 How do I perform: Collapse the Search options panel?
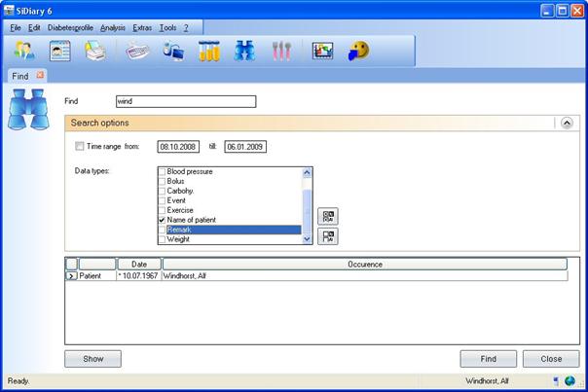point(566,123)
